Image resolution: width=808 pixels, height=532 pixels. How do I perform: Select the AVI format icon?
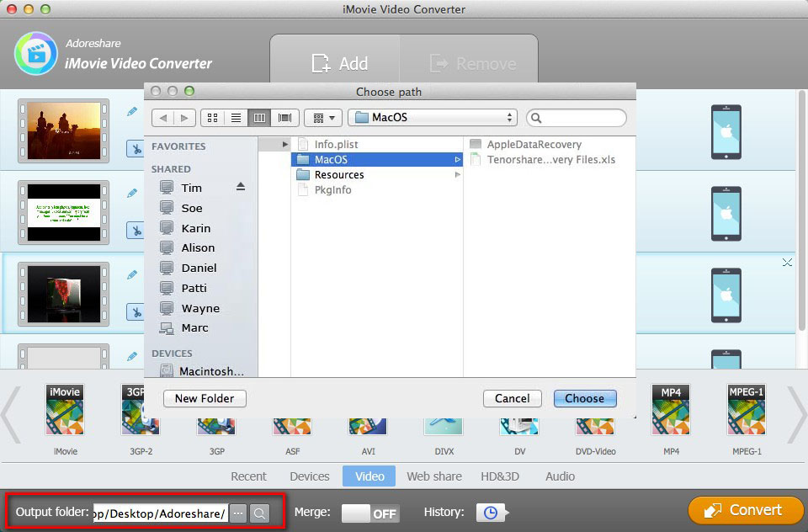368,426
